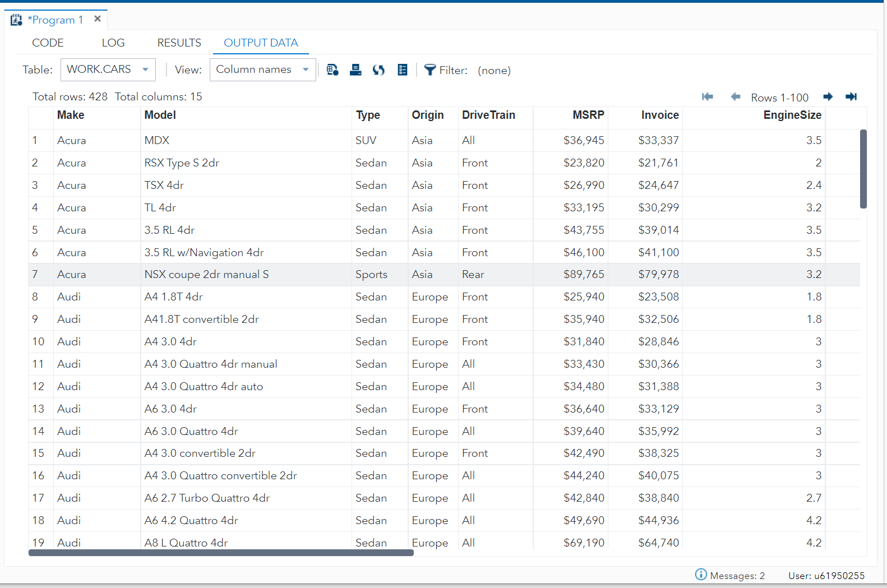Switch to the CODE tab

point(48,43)
